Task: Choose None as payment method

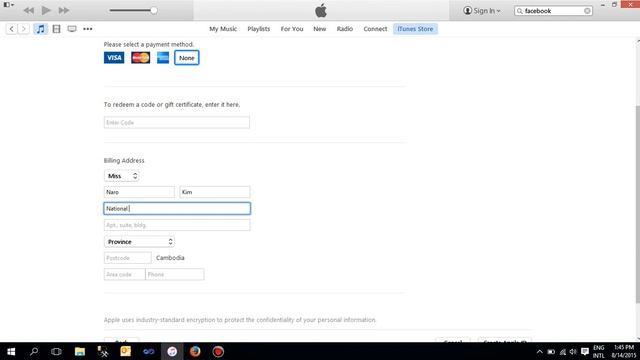Action: click(x=187, y=58)
